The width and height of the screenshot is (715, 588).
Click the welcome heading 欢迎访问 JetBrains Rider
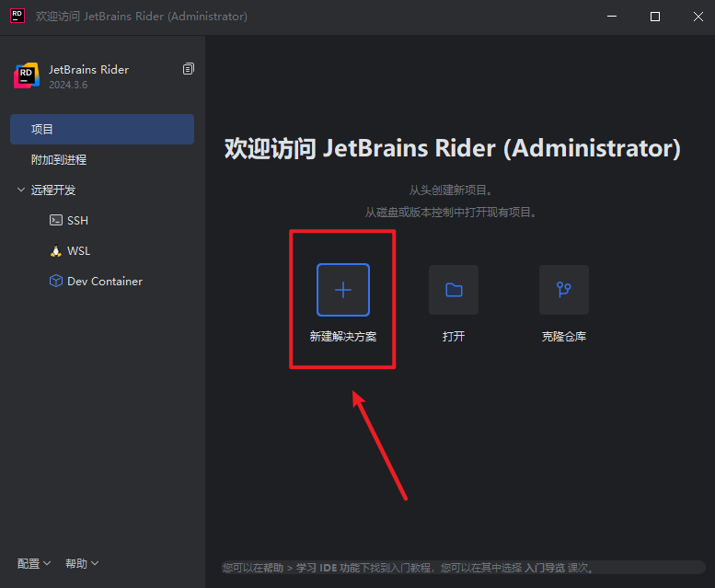click(453, 148)
